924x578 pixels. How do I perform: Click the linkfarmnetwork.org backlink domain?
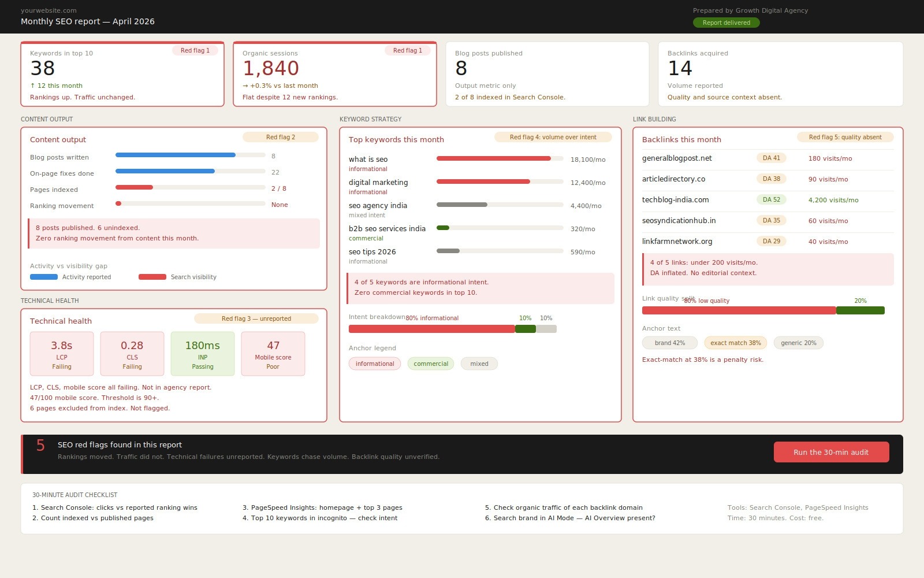[x=677, y=242]
